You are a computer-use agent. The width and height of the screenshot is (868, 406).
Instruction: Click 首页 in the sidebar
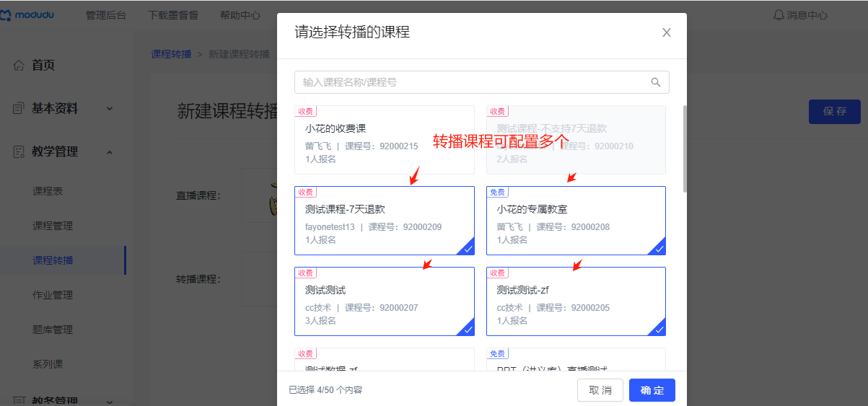tap(43, 66)
